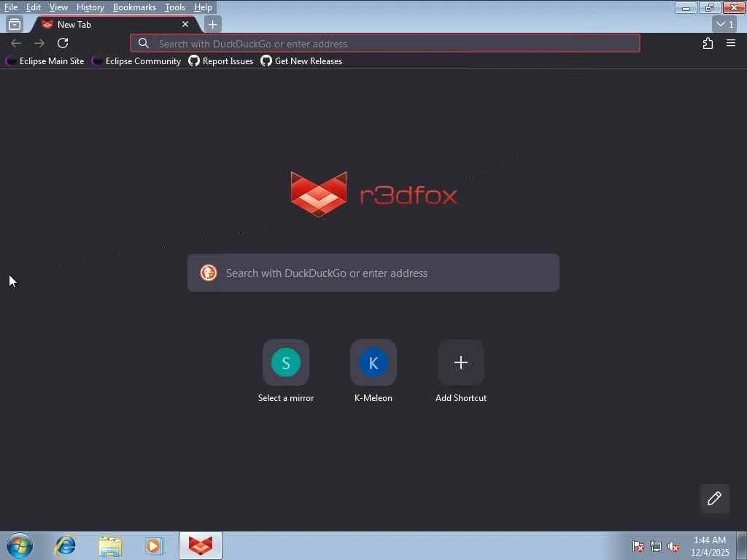
Task: Minimize the r3dfox window
Action: point(686,7)
